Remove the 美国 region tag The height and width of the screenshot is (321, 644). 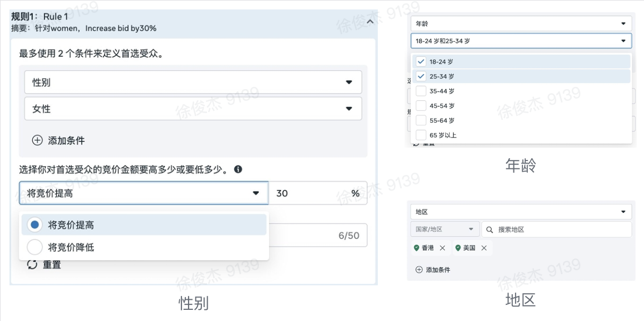click(x=484, y=248)
